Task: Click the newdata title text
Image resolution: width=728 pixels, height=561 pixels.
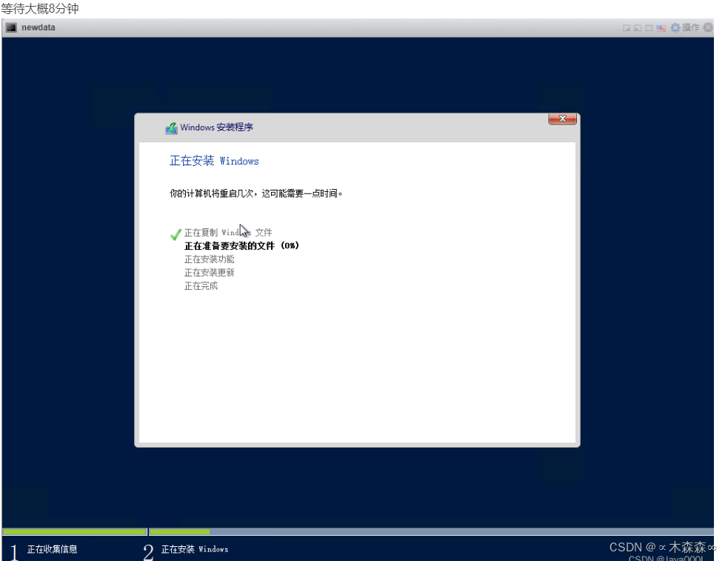Action: pyautogui.click(x=38, y=27)
